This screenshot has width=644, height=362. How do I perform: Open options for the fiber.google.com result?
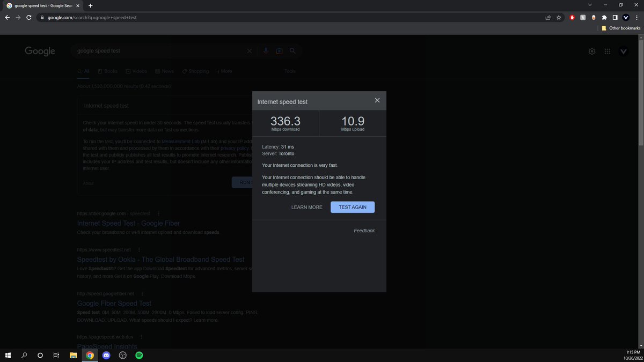[158, 213]
